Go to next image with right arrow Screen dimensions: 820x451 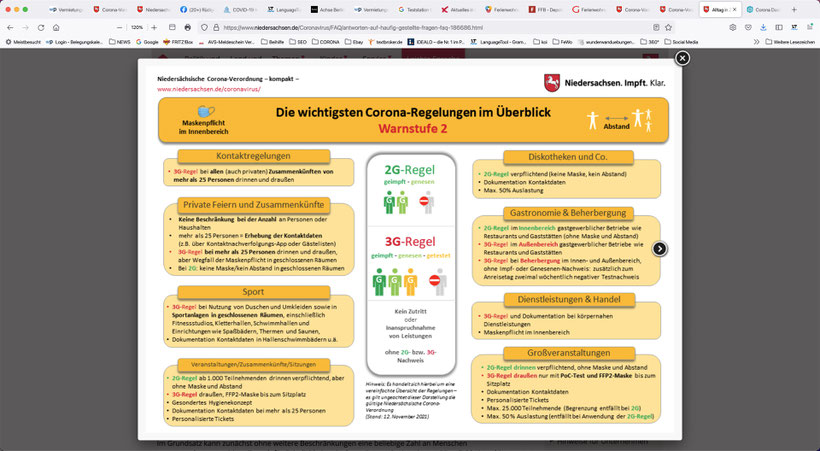click(659, 249)
